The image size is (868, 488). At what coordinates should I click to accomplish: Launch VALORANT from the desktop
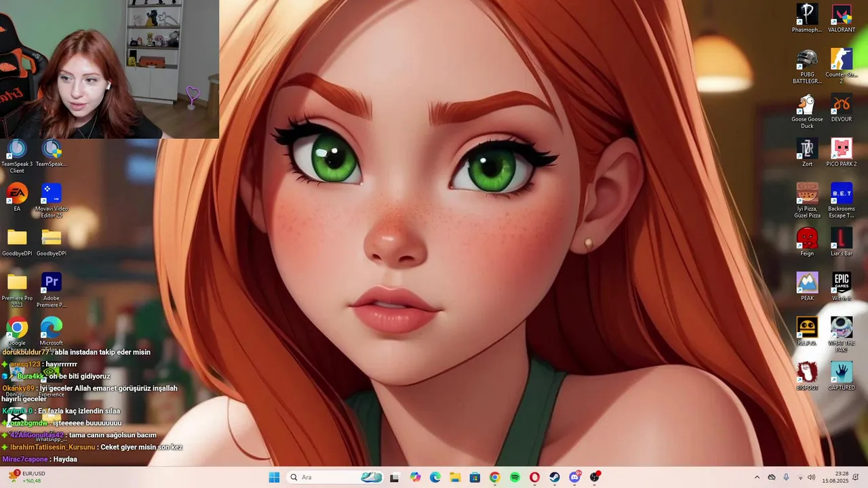tap(842, 18)
